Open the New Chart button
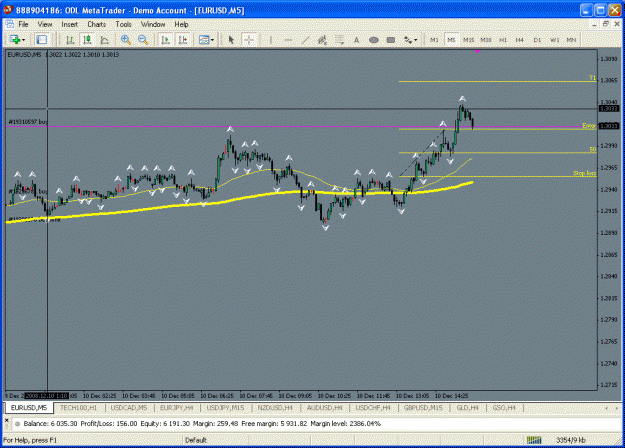The image size is (625, 448). tap(15, 40)
